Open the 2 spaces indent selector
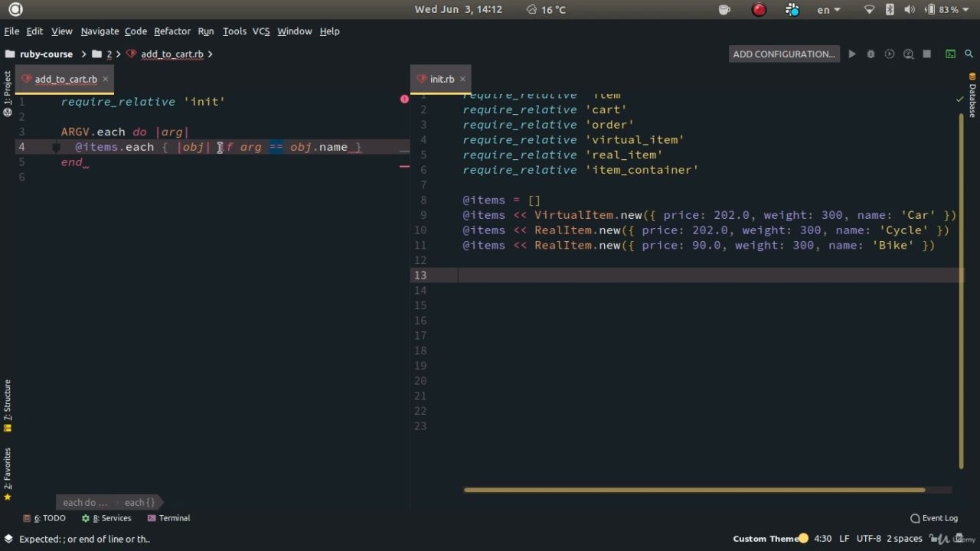This screenshot has height=551, width=980. tap(904, 539)
